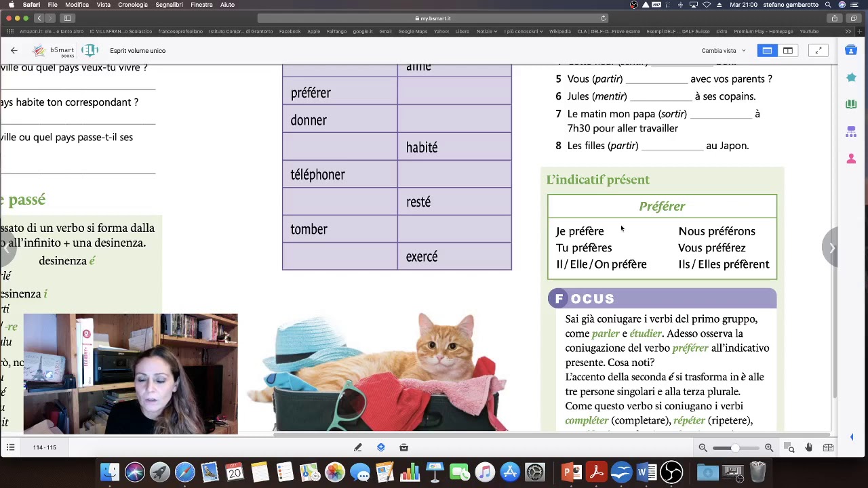Switch to double page view
Viewport: 868px width, 488px height.
[x=788, y=50]
